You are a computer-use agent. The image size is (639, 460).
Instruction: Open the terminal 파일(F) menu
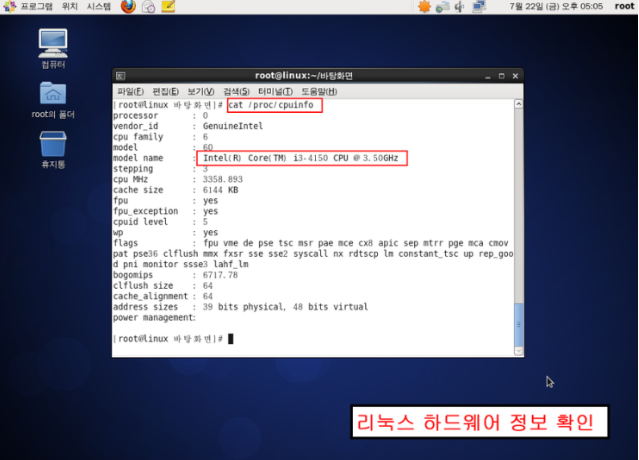pyautogui.click(x=130, y=92)
